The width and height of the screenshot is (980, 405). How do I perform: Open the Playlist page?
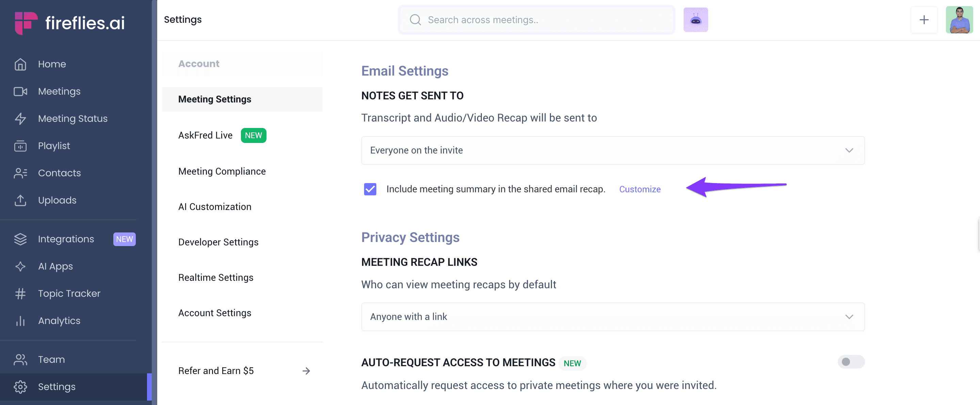pos(54,146)
